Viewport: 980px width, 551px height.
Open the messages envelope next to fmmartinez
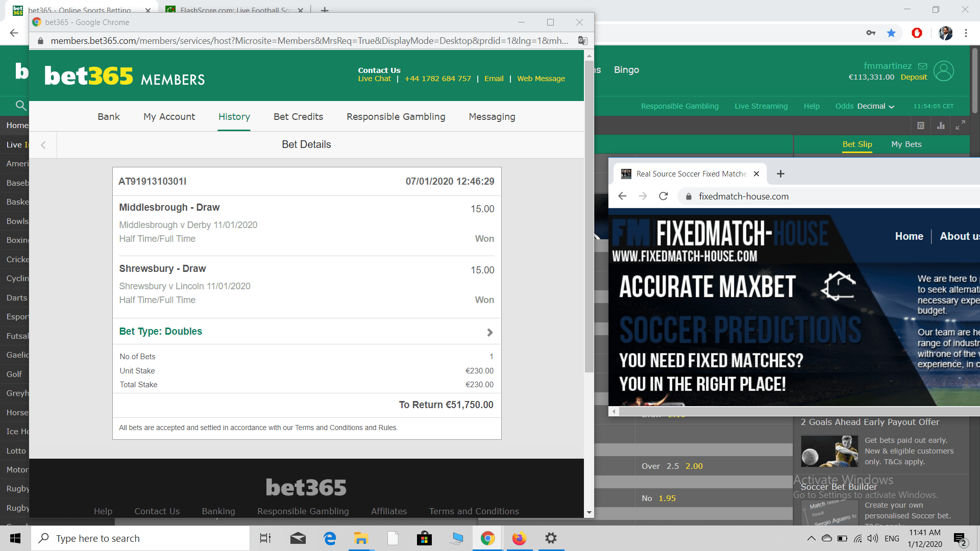click(922, 66)
